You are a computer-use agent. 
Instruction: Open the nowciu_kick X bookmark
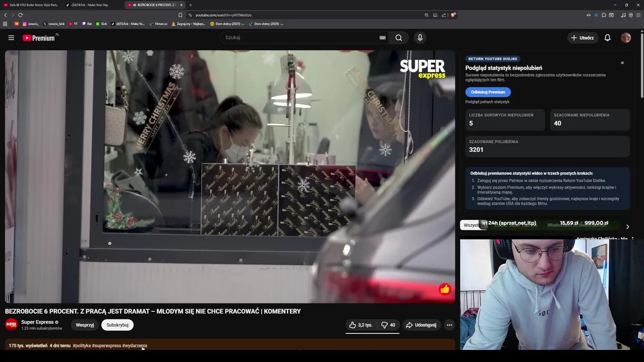(54, 24)
